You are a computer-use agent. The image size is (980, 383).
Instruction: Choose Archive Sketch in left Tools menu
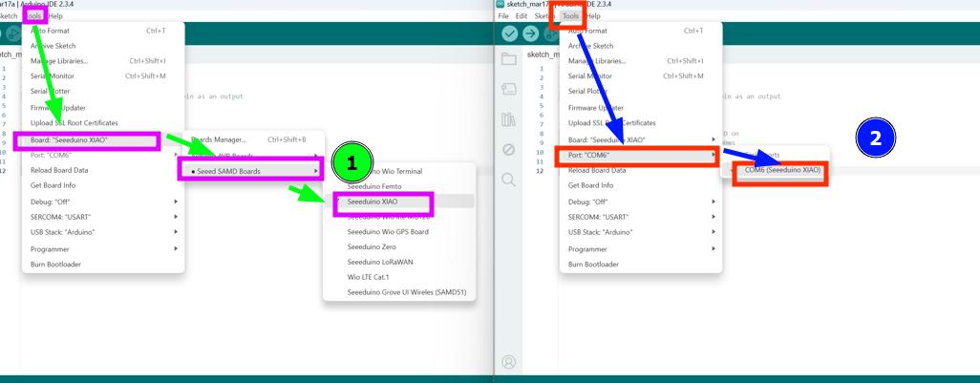pyautogui.click(x=103, y=46)
